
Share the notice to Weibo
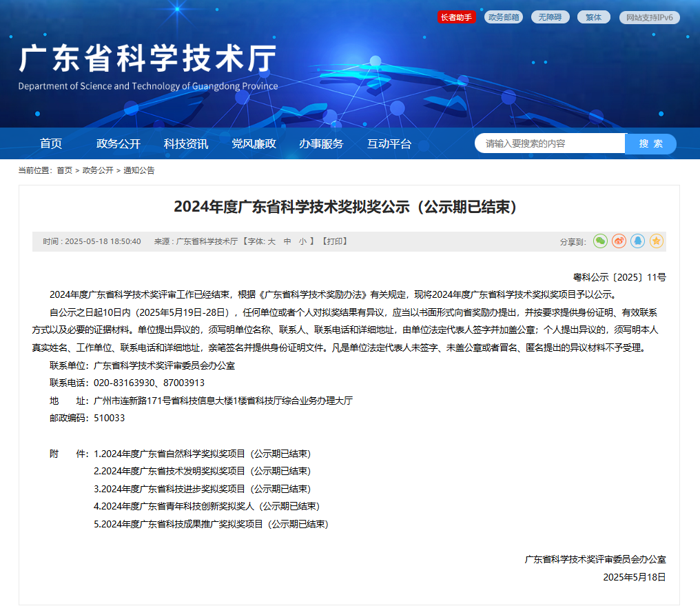coord(619,241)
